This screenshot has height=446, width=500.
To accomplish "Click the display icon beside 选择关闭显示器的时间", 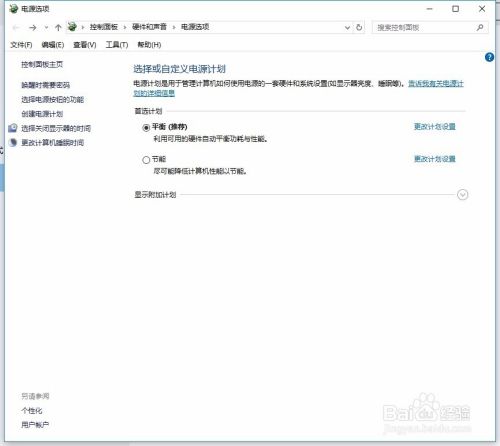I will [x=13, y=128].
